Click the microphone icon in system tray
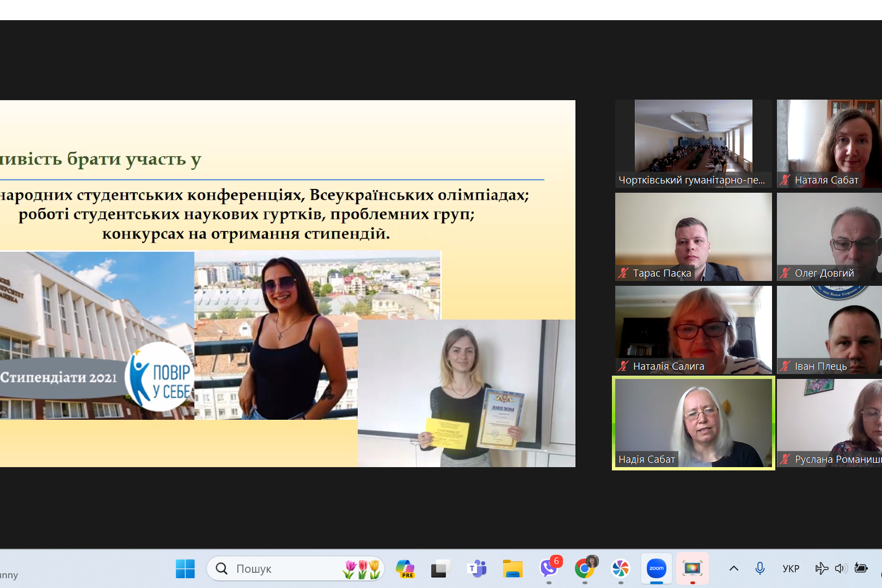The width and height of the screenshot is (882, 588). tap(760, 569)
